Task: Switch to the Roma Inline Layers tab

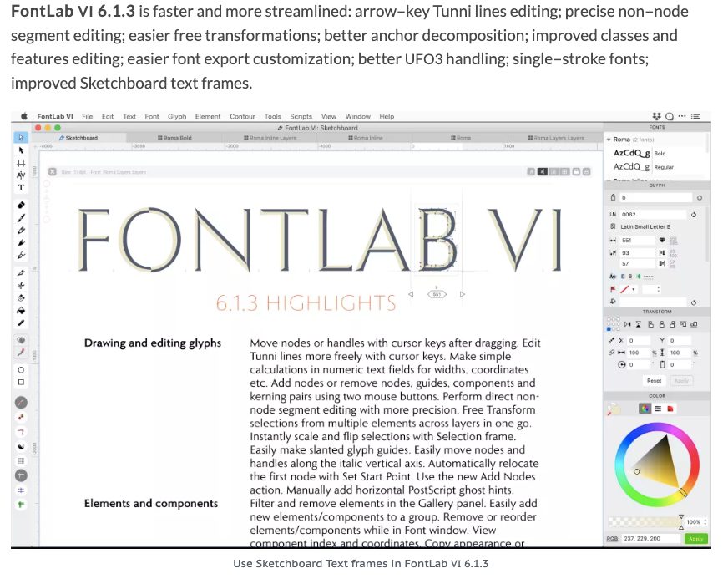Action: tap(270, 138)
